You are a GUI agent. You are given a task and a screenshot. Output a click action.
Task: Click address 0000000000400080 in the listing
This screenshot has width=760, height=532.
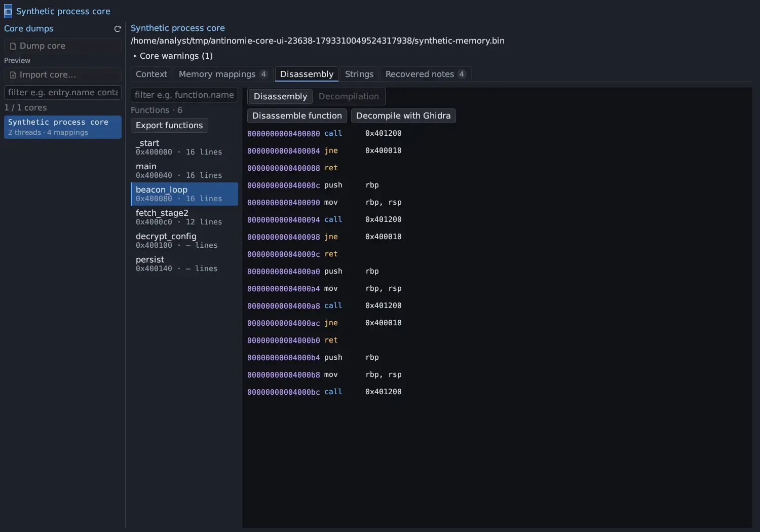[x=284, y=134]
